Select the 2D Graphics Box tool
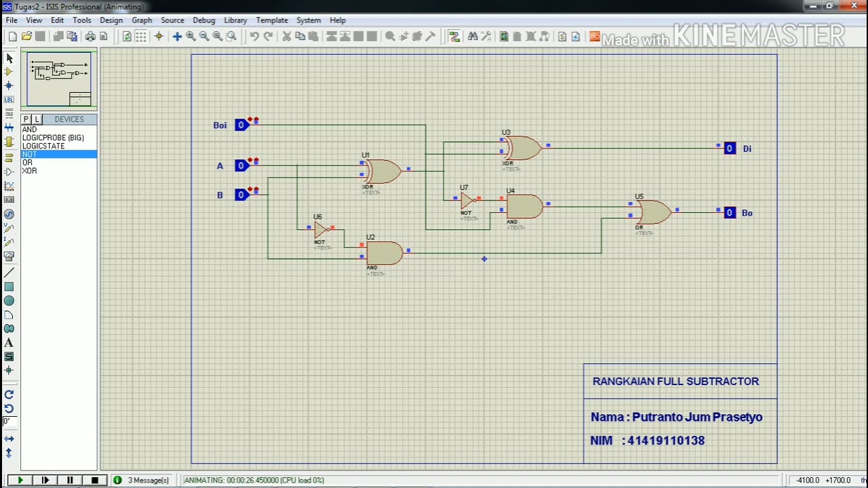This screenshot has height=488, width=868. tap(9, 287)
